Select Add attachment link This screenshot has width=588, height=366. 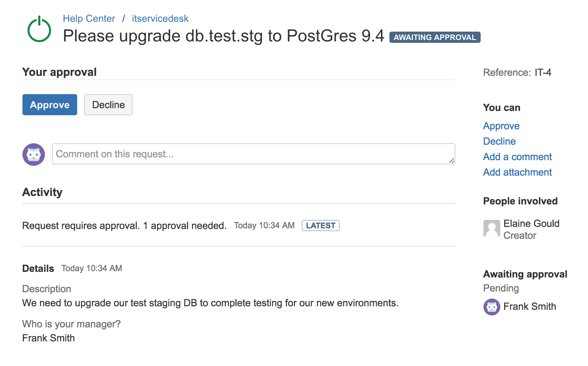pos(517,172)
